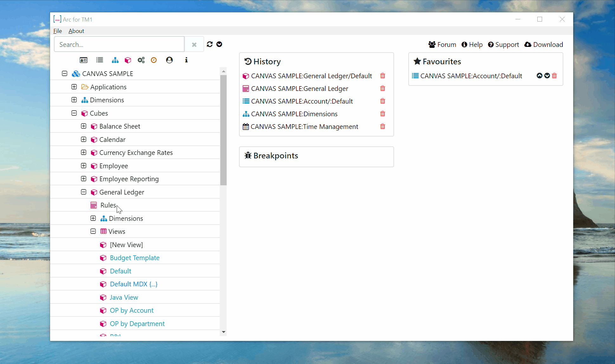Collapse the Views node
This screenshot has height=364, width=615.
tap(93, 231)
